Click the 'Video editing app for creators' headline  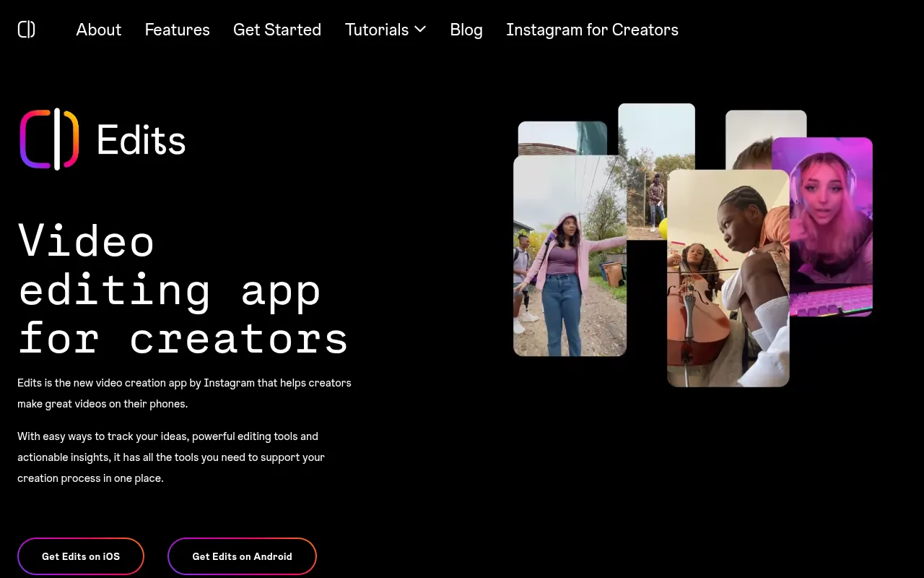[183, 289]
